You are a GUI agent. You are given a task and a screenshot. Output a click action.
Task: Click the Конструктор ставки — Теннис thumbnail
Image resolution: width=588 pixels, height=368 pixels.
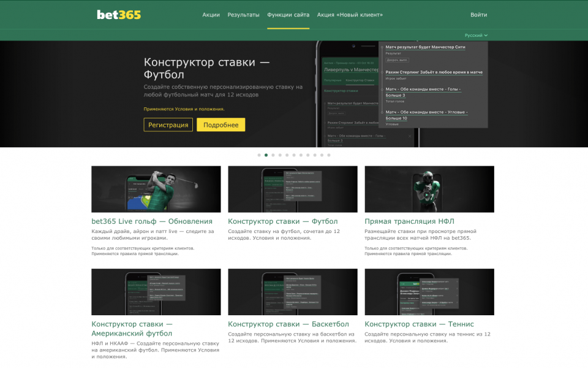(x=429, y=291)
